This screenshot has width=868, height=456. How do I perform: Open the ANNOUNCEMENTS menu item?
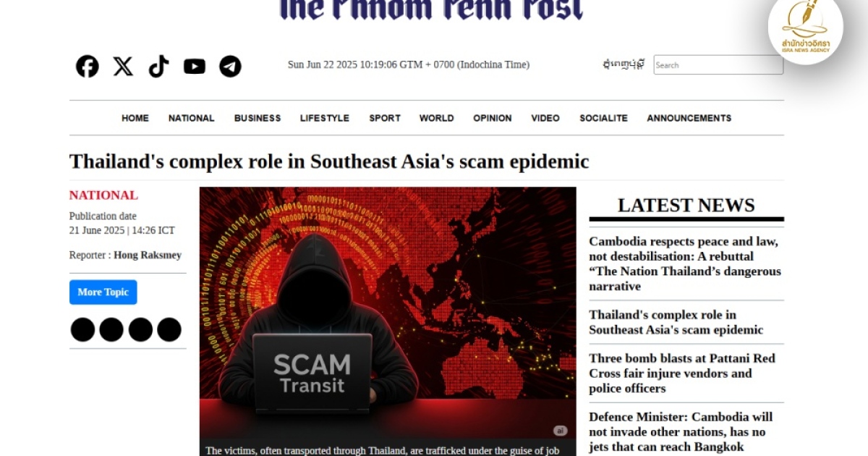pyautogui.click(x=689, y=118)
